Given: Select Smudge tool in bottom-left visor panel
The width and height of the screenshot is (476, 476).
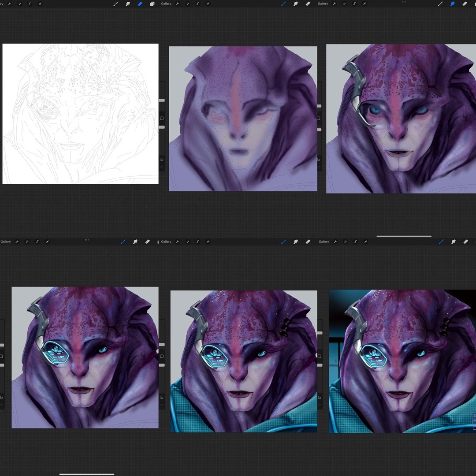Looking at the screenshot, I should click(135, 242).
